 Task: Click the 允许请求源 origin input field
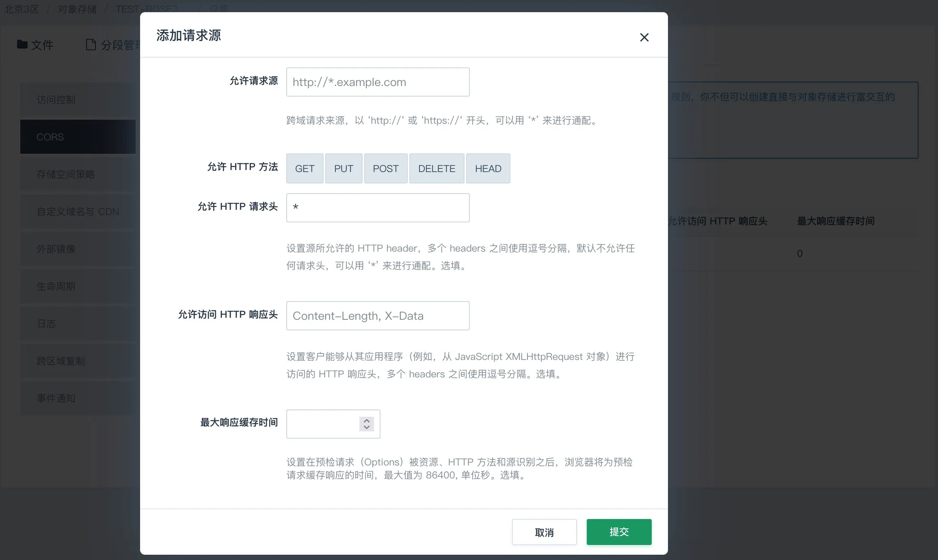(x=378, y=82)
